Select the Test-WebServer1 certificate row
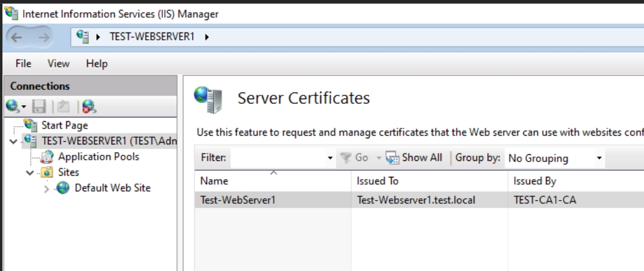The width and height of the screenshot is (644, 271). pyautogui.click(x=419, y=199)
